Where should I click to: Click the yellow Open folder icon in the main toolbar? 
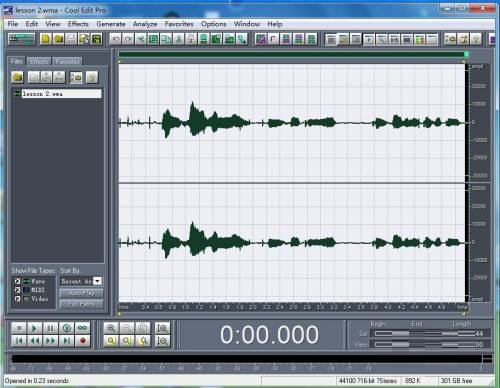tap(59, 39)
